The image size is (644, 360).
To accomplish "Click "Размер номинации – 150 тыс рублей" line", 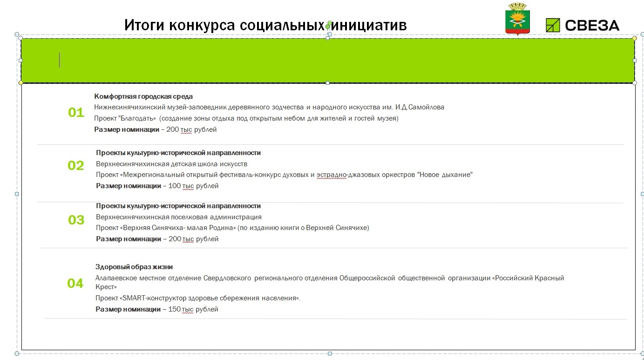I will pos(157,309).
